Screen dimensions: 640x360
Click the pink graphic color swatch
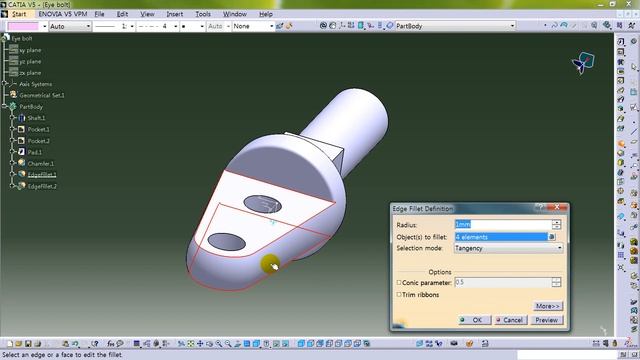click(24, 26)
